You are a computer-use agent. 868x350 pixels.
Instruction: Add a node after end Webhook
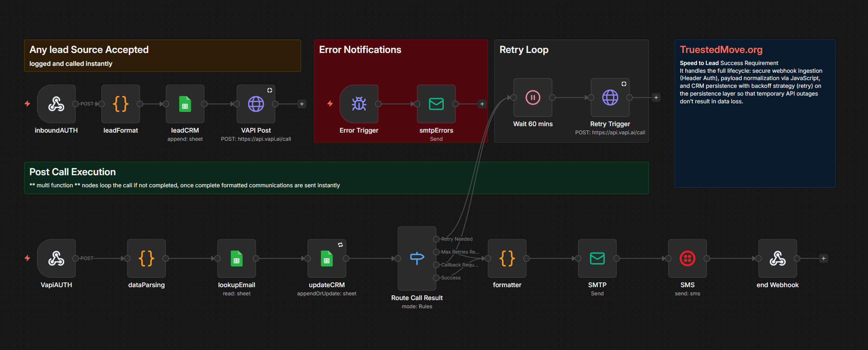pos(823,258)
